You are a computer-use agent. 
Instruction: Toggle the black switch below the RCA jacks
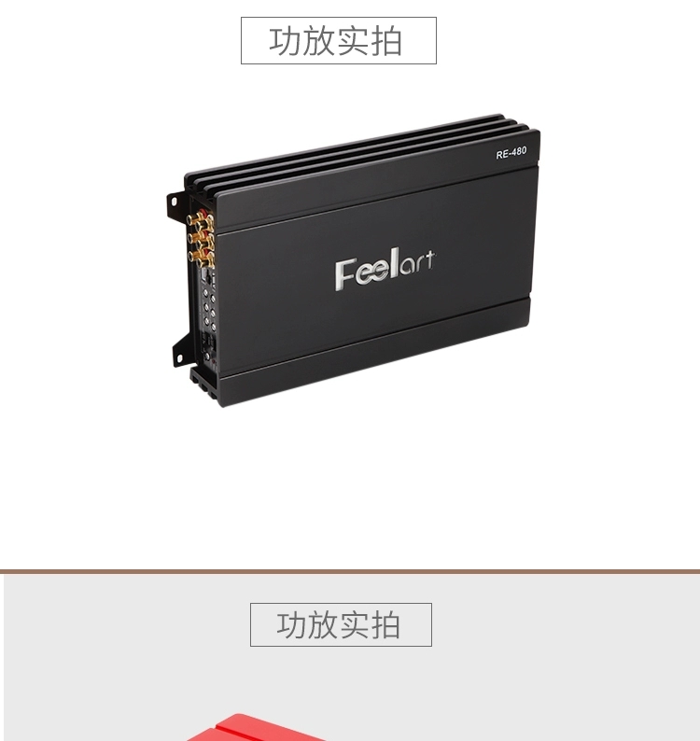(x=205, y=275)
